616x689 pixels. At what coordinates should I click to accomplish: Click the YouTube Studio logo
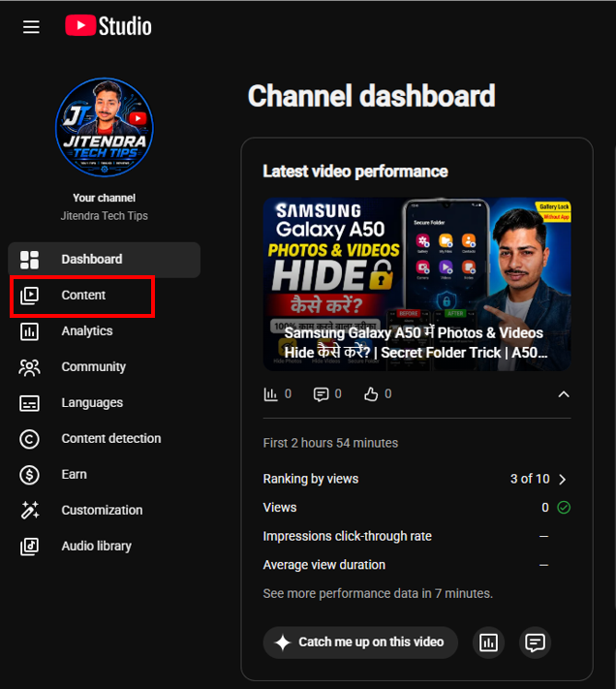point(108,26)
